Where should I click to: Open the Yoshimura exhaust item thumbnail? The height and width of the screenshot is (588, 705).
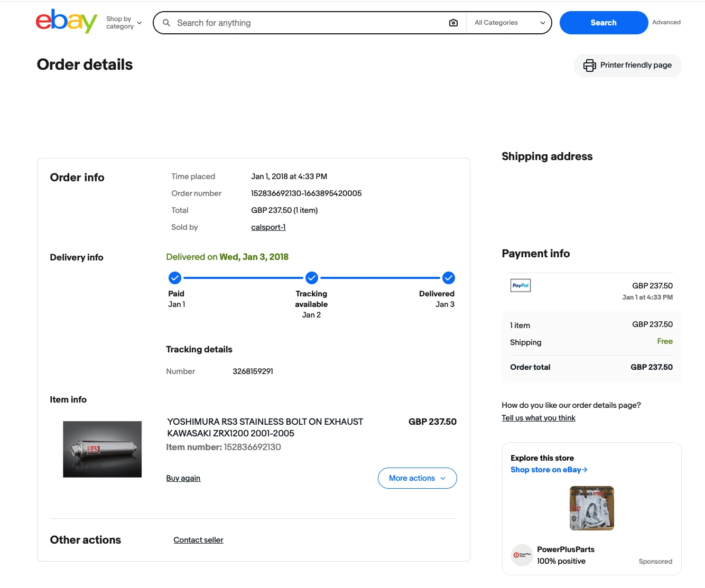pos(103,449)
